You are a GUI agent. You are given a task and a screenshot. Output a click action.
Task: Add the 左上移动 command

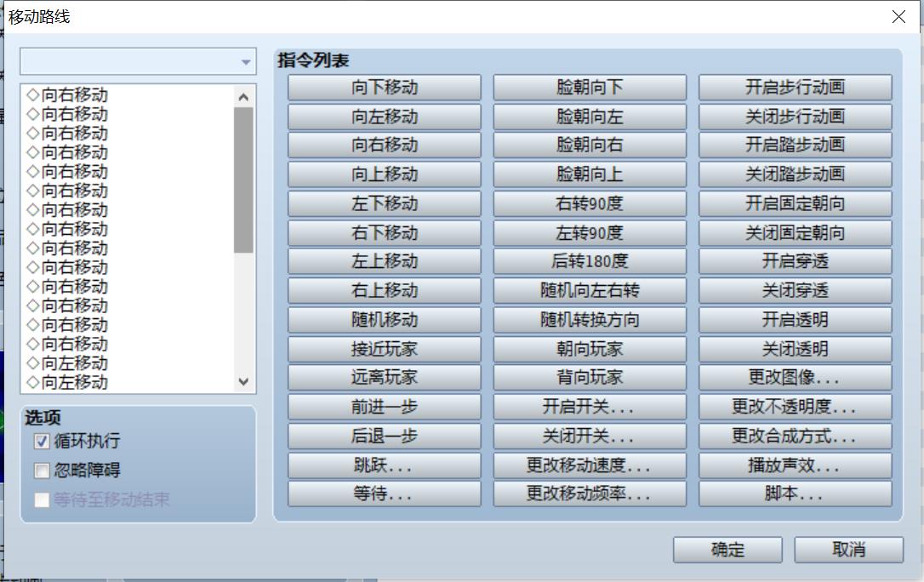[385, 261]
